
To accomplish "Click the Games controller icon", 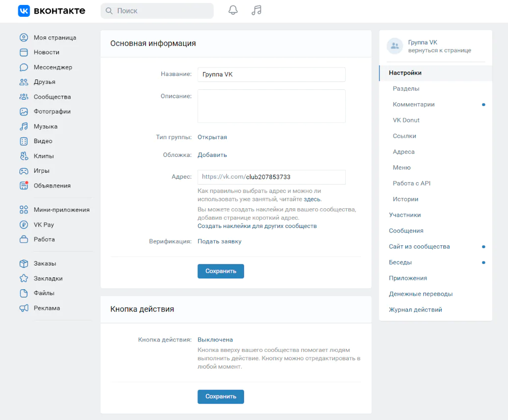I will 24,171.
